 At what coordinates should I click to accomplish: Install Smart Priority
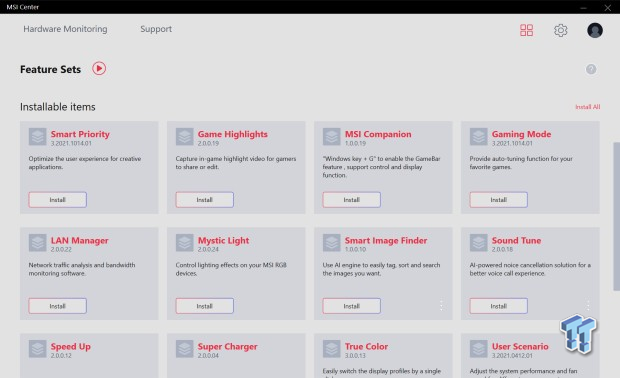(57, 200)
